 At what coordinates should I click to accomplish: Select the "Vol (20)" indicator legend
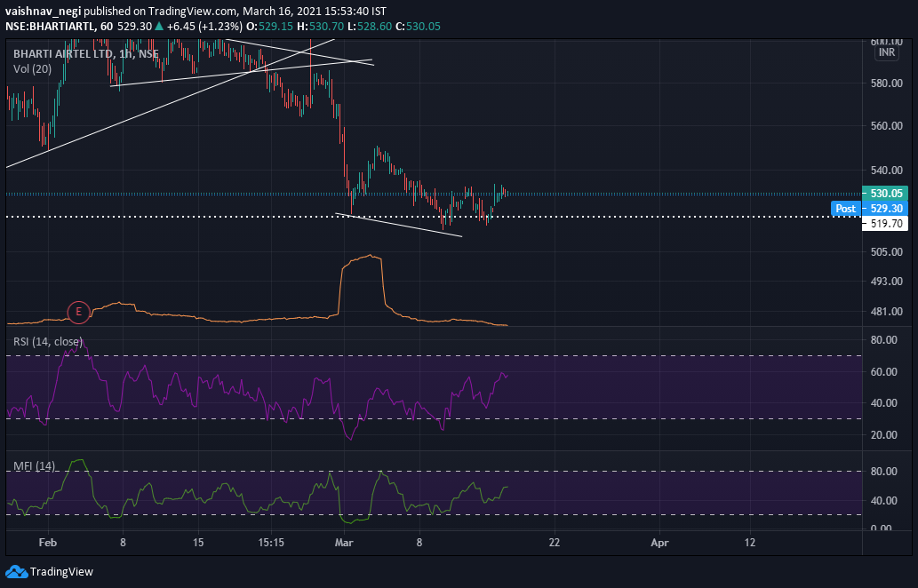click(x=32, y=69)
